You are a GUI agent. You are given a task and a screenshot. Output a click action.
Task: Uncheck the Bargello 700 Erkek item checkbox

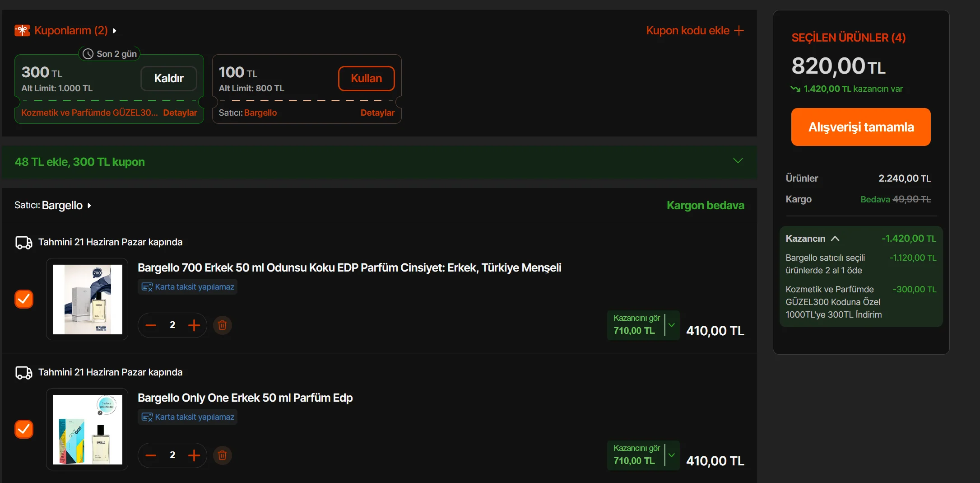click(x=24, y=299)
